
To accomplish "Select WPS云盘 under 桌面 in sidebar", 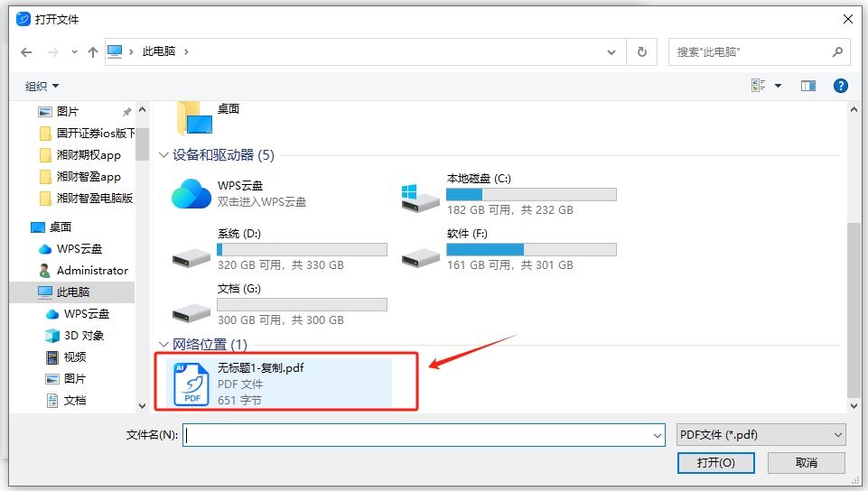I will 70,249.
